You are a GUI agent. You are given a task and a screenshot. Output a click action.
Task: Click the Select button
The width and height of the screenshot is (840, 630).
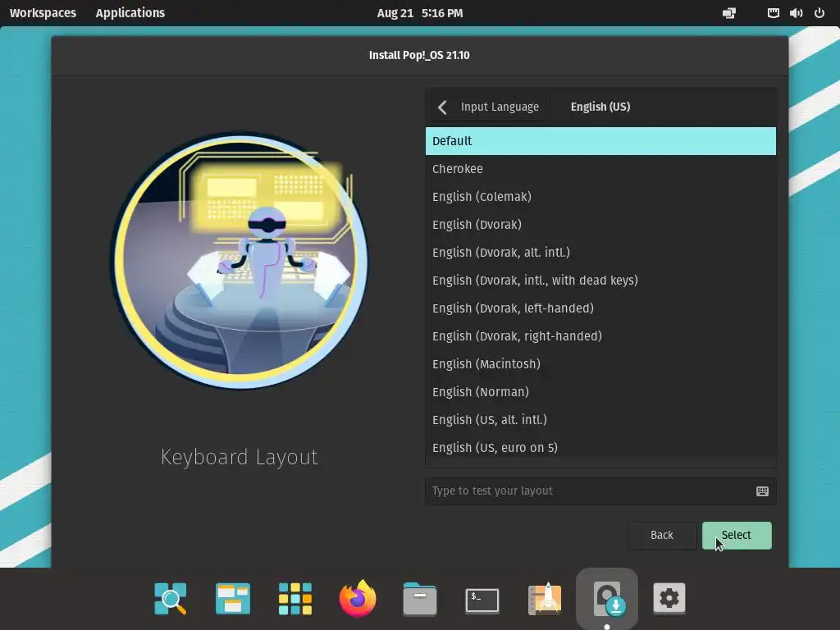point(737,535)
